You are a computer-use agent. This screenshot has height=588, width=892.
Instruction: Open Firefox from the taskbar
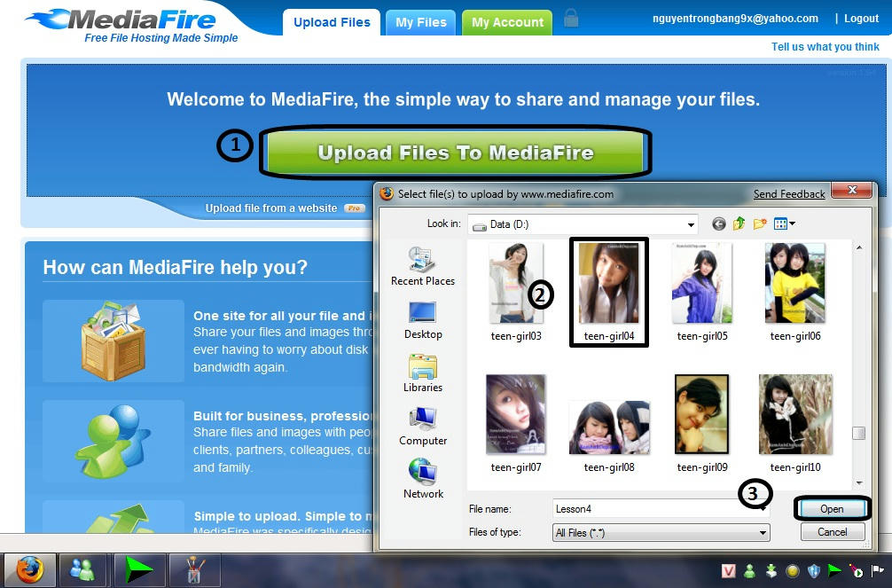(x=29, y=569)
